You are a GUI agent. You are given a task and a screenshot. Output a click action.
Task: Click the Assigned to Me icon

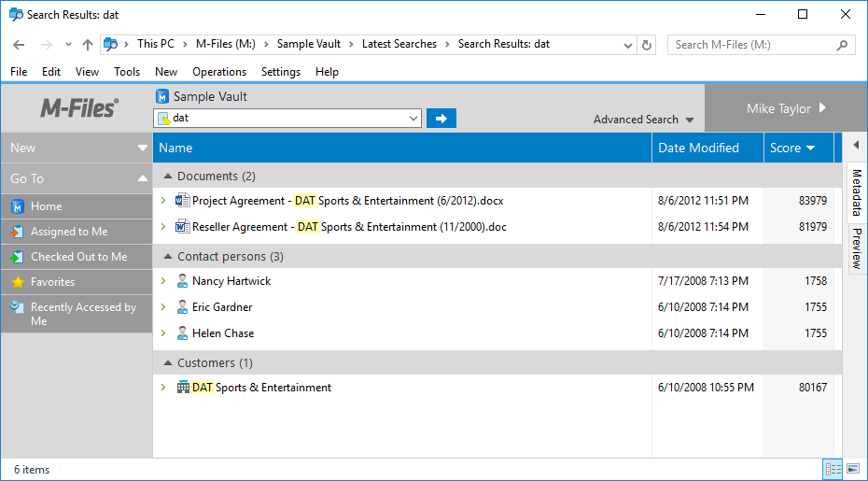(18, 232)
